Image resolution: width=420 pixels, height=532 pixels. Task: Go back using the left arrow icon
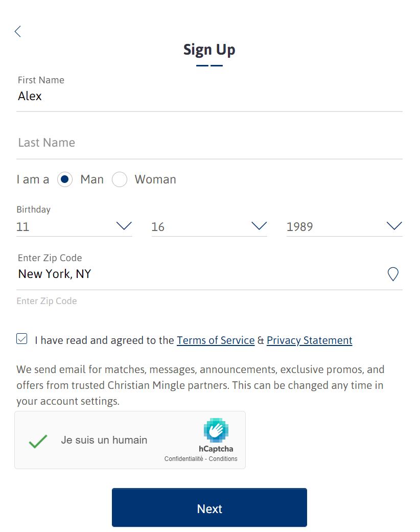[x=18, y=32]
